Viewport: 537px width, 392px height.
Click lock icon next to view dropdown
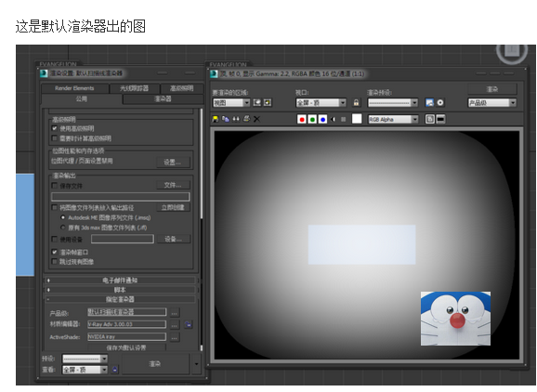pyautogui.click(x=114, y=370)
